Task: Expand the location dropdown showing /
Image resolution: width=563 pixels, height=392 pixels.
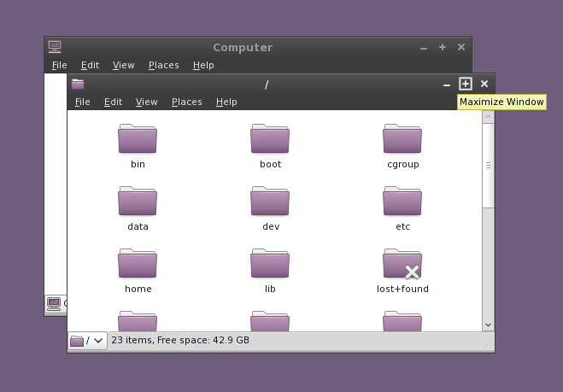Action: pyautogui.click(x=88, y=341)
